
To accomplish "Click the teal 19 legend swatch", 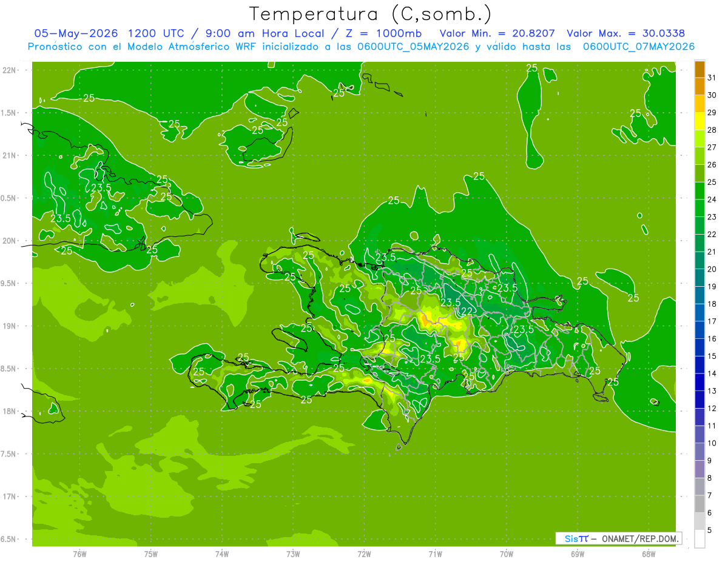I will pos(699,278).
